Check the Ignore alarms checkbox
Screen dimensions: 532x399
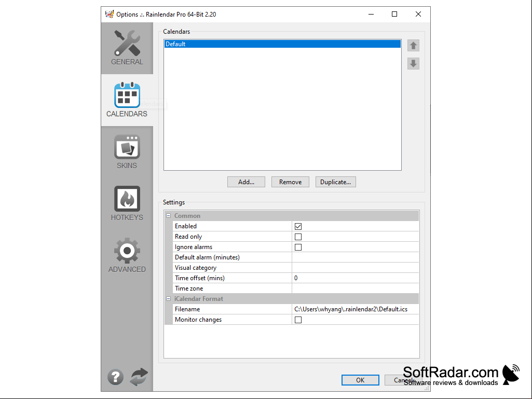click(x=298, y=247)
